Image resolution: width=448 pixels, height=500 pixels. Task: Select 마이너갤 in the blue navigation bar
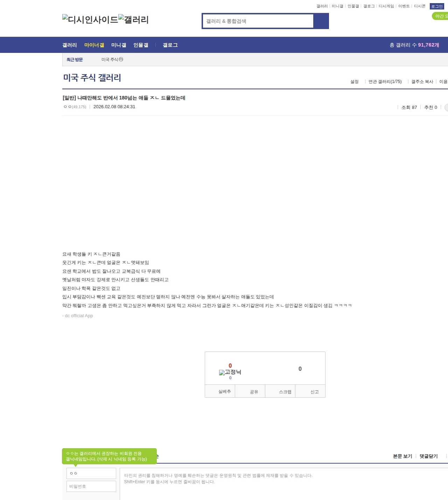tap(94, 45)
